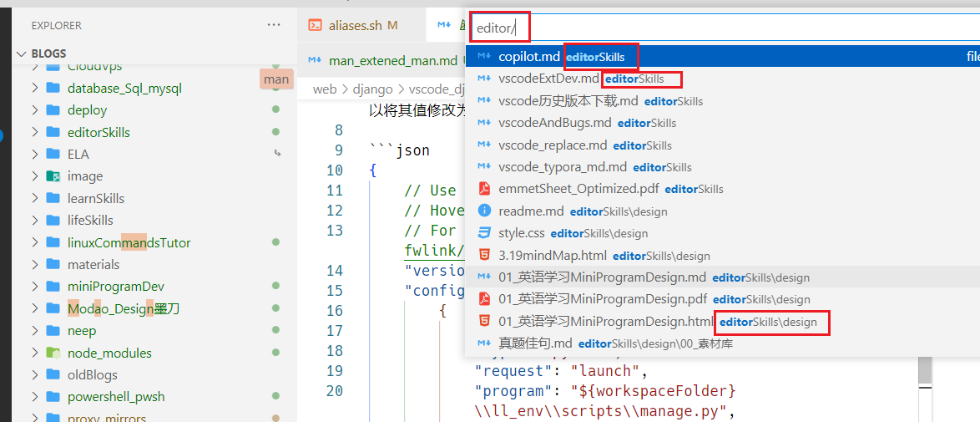
Task: Click the HTML5 icon beside 3.19mindMap.html
Action: pos(484,255)
